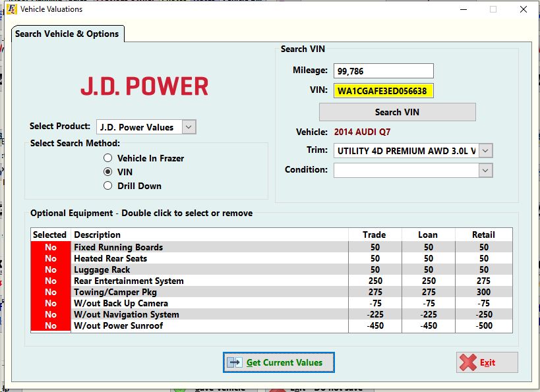Expand the Trim dropdown list
540x392 pixels.
click(485, 151)
